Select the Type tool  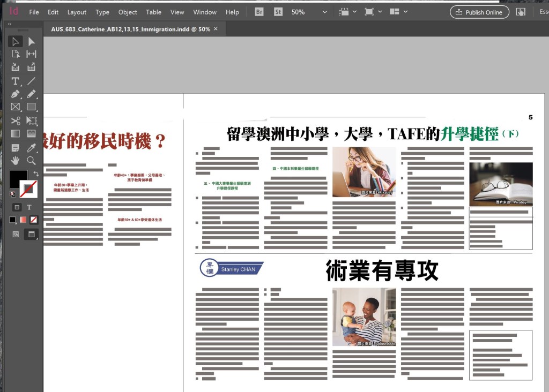click(x=16, y=81)
